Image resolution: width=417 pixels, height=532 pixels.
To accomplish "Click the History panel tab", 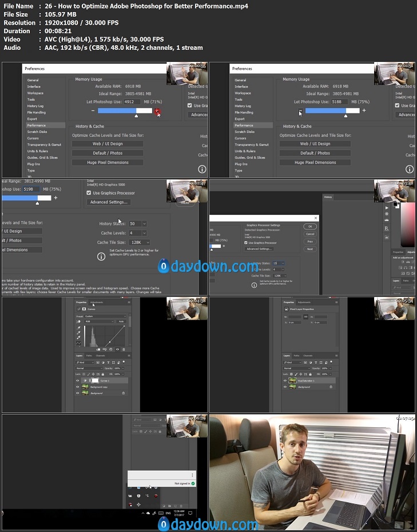I will (x=328, y=197).
